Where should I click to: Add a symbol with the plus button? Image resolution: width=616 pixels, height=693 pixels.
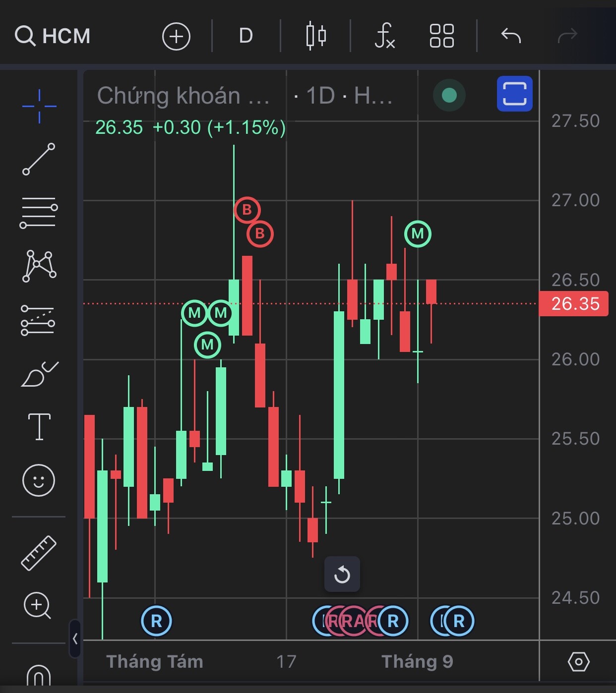click(x=177, y=36)
